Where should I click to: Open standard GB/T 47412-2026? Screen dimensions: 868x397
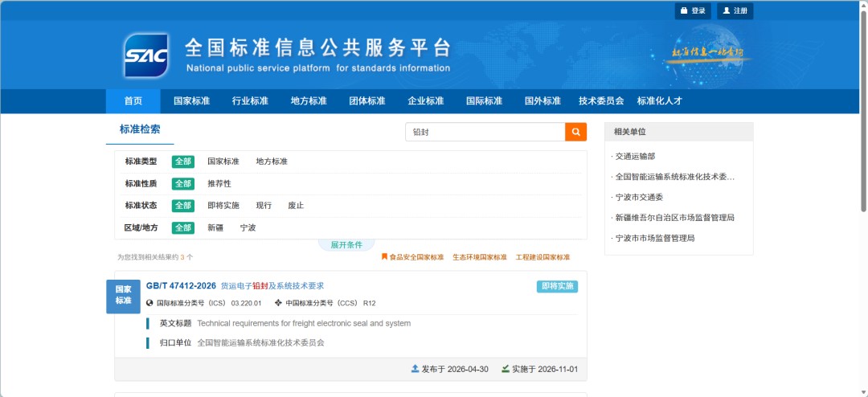(181, 286)
